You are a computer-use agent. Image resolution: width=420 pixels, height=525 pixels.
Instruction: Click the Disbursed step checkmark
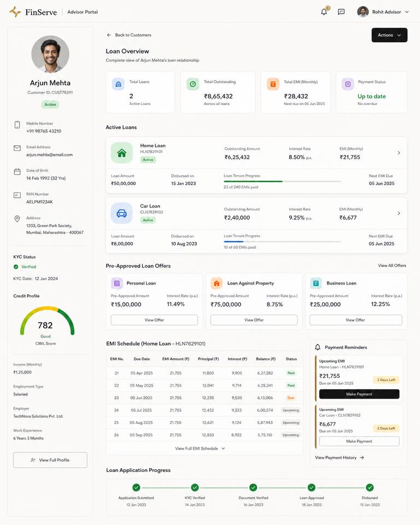click(370, 487)
